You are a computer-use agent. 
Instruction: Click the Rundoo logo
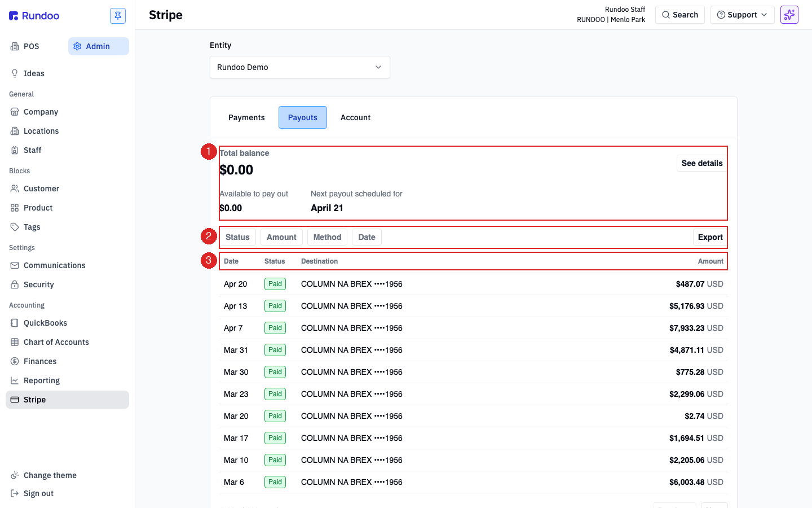click(x=34, y=16)
